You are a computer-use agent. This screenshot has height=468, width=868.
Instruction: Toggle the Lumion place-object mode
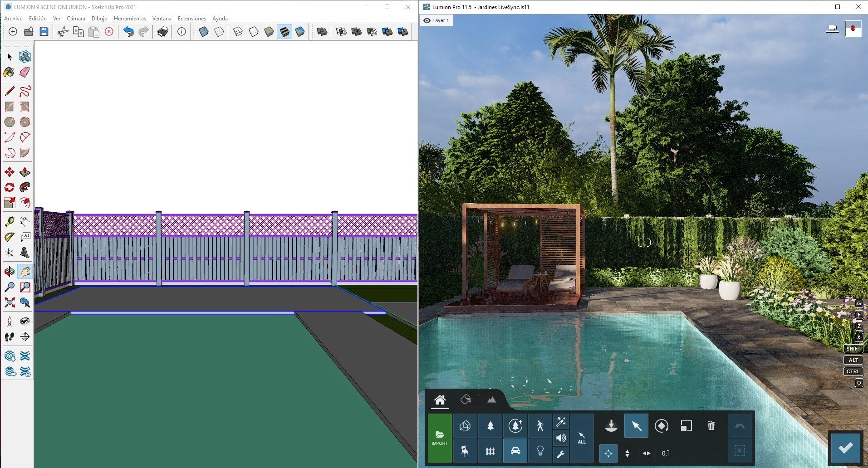611,426
